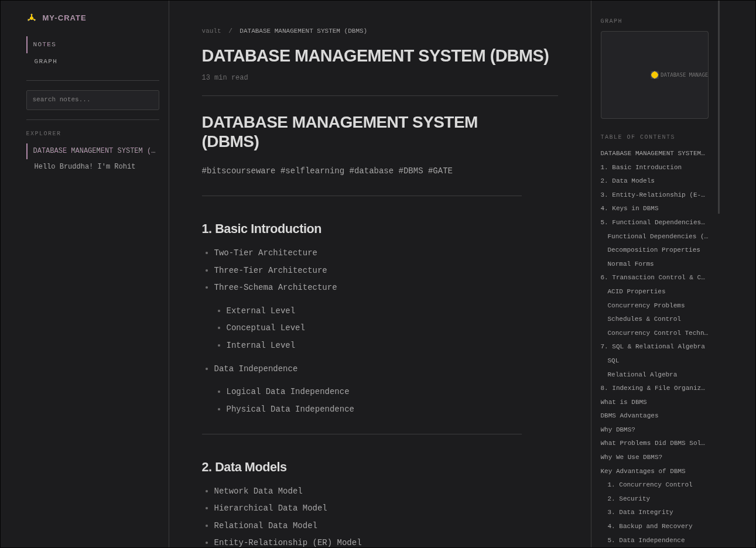Viewport: 756px width, 548px height.
Task: Go to 4. Backup and Recovery entry
Action: tap(649, 526)
